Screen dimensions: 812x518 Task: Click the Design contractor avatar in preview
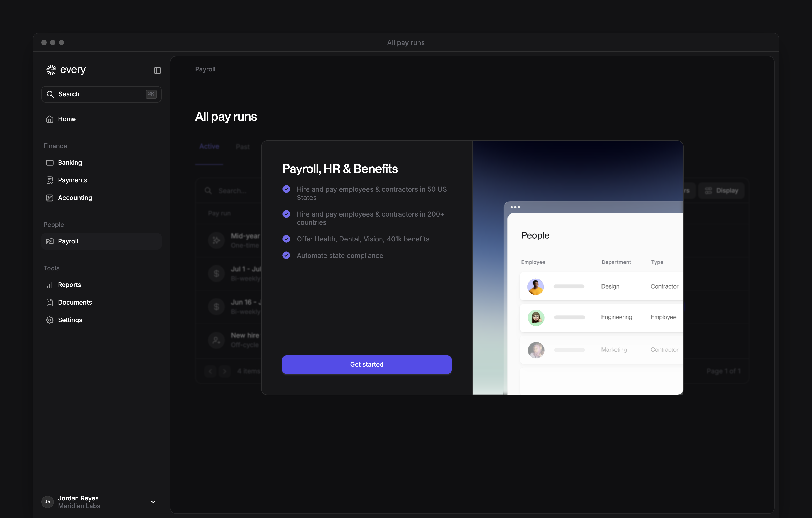coord(535,287)
